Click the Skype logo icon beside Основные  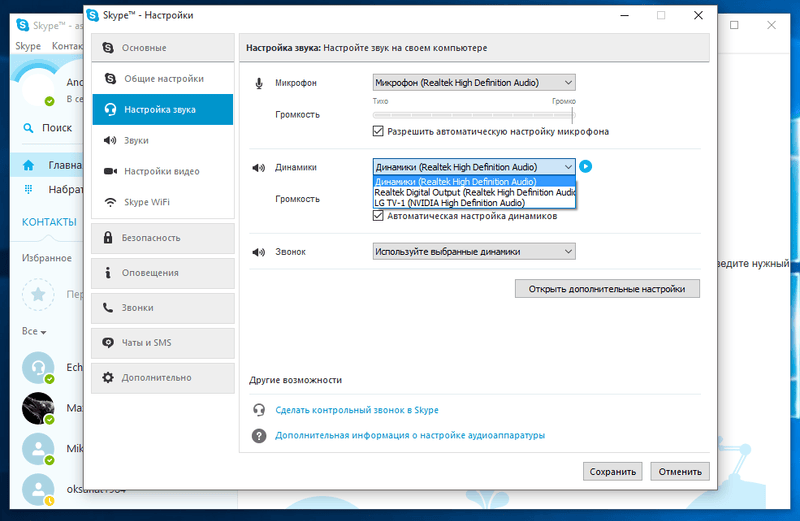click(108, 47)
